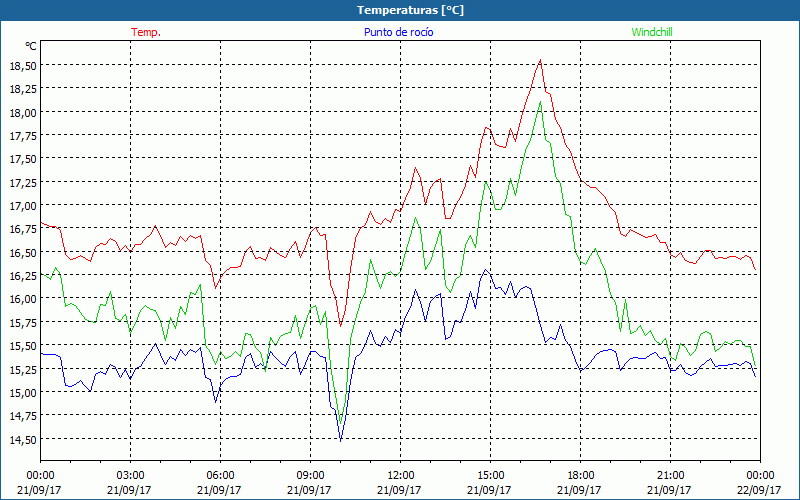This screenshot has height=500, width=800.
Task: Click the 03:00 time axis label
Action: [130, 476]
